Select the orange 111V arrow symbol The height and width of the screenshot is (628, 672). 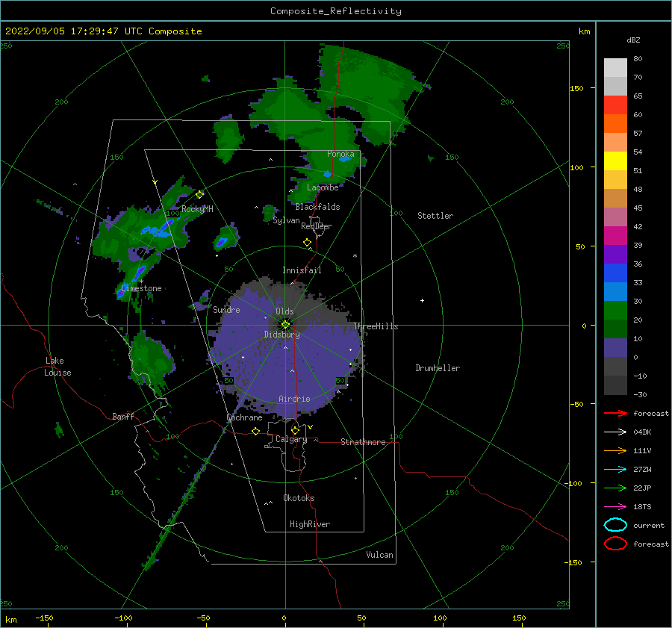tap(615, 450)
